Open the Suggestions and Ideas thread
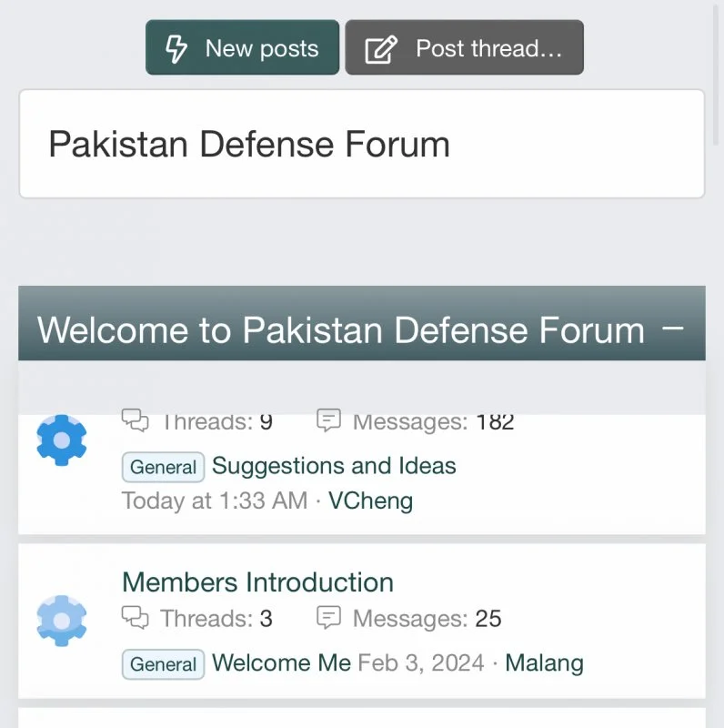The width and height of the screenshot is (724, 728). 334,466
